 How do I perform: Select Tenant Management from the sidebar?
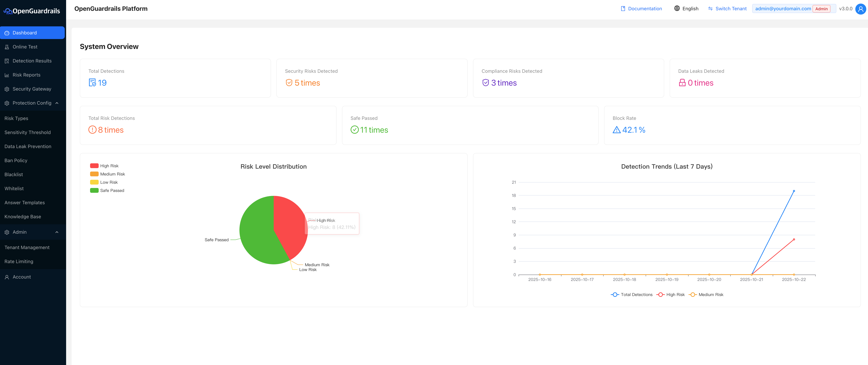[x=27, y=247]
